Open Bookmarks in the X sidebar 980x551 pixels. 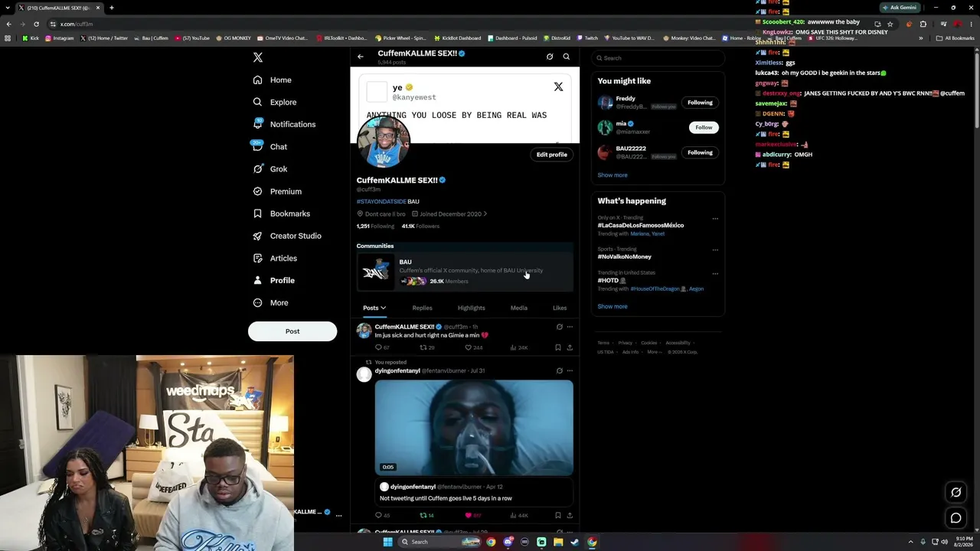coord(282,214)
